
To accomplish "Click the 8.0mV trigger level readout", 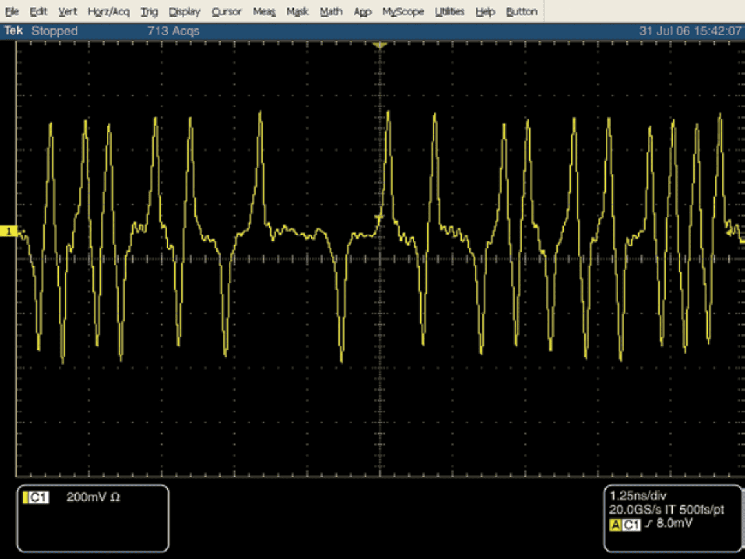I will point(674,524).
